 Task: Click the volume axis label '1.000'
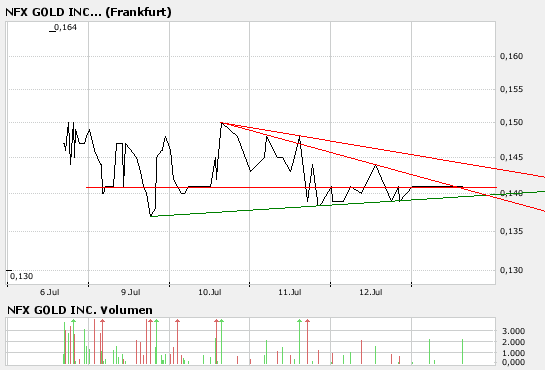coord(513,353)
